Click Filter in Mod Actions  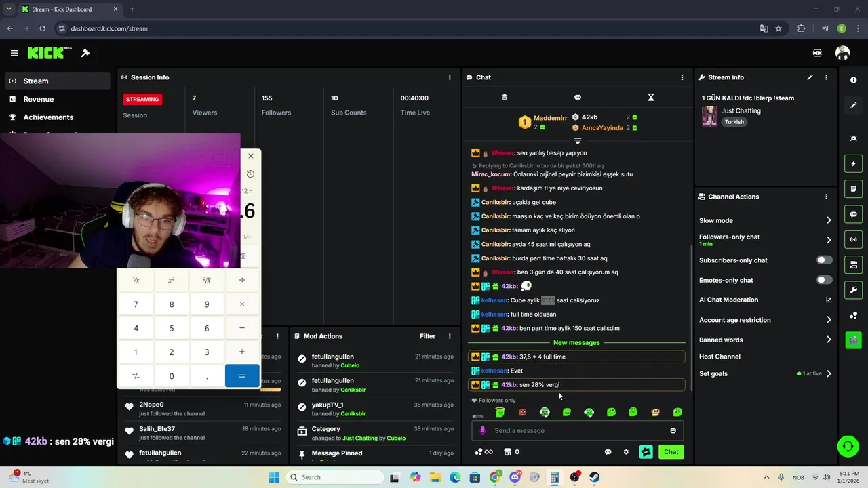point(427,336)
